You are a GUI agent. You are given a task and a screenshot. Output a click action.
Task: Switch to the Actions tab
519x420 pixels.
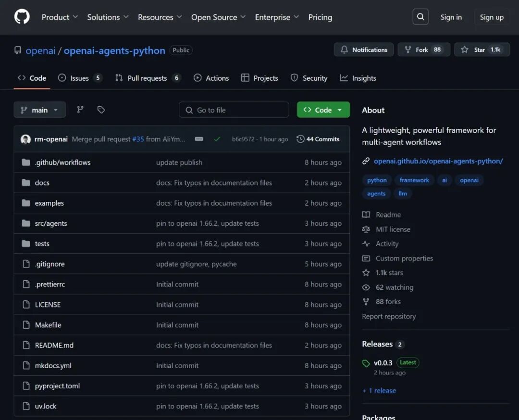(211, 78)
